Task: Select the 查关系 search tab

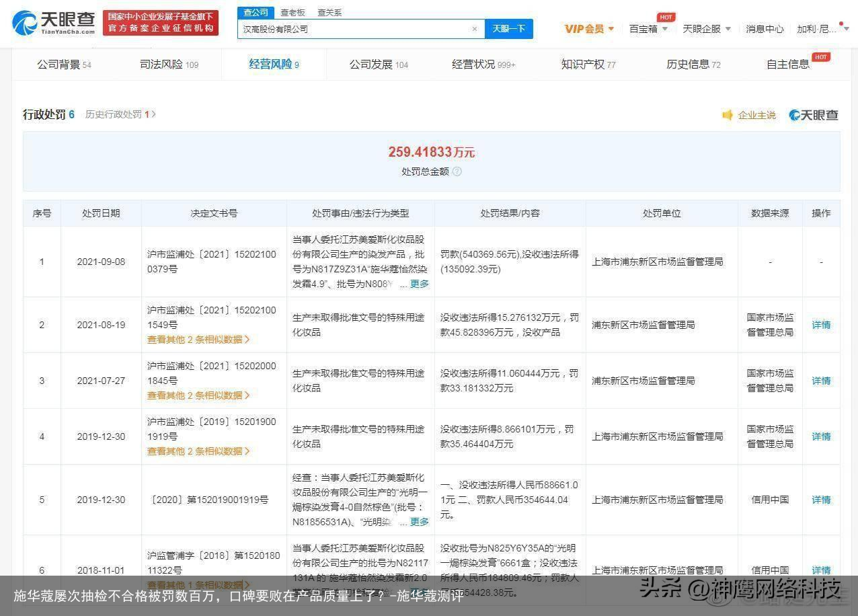Action: (329, 12)
